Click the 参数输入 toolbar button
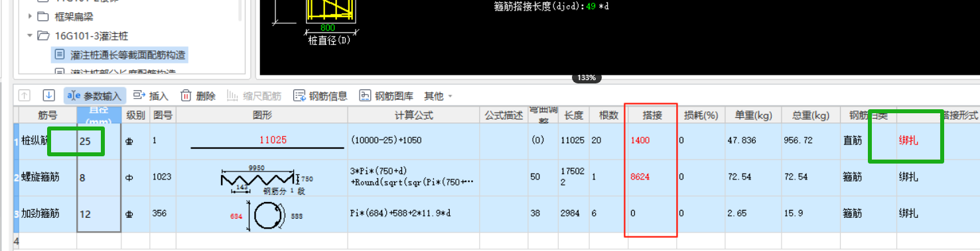 point(95,96)
